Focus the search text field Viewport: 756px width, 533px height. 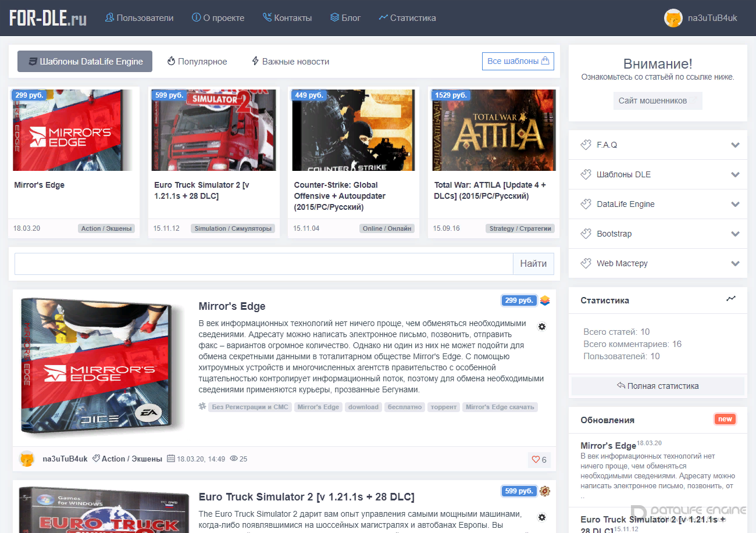pyautogui.click(x=263, y=264)
